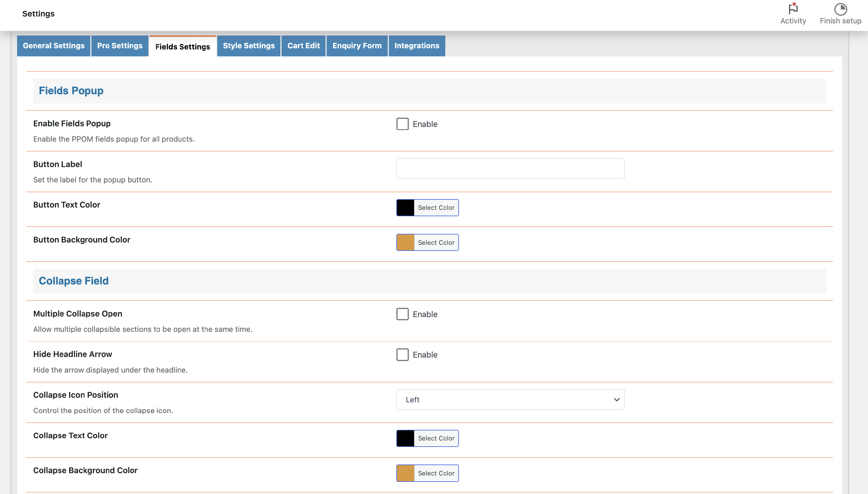Toggle the Multiple Collapse Open checkbox

(402, 314)
